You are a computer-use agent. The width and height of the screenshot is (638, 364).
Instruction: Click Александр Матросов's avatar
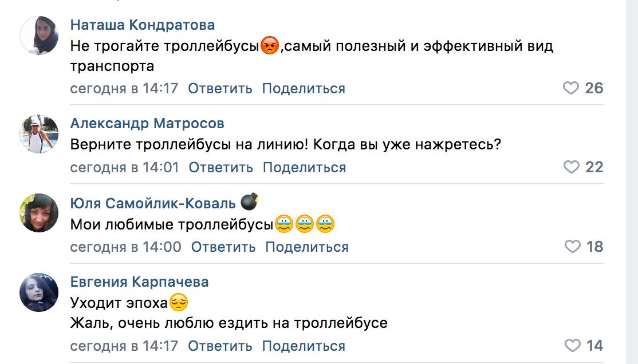(x=39, y=133)
